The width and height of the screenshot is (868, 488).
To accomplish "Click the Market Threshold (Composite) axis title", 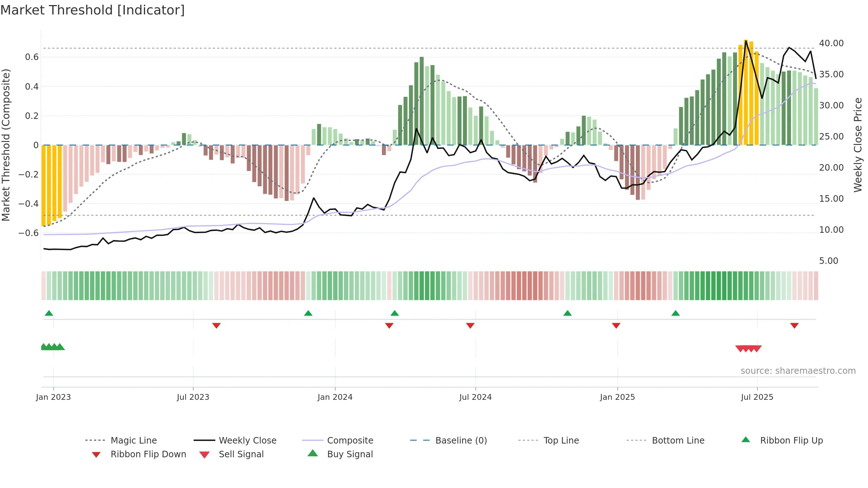I will point(6,145).
